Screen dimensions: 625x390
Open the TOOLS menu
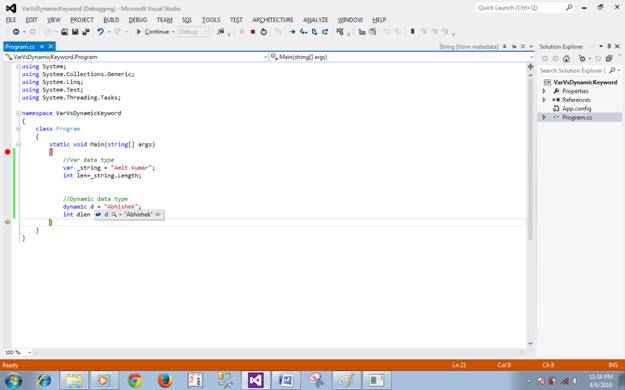click(211, 20)
